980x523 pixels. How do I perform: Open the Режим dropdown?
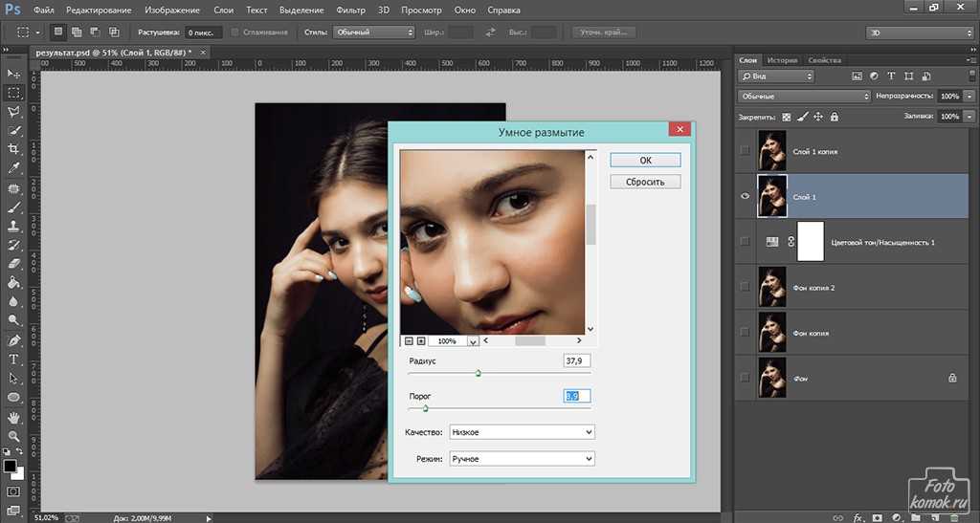[x=522, y=459]
